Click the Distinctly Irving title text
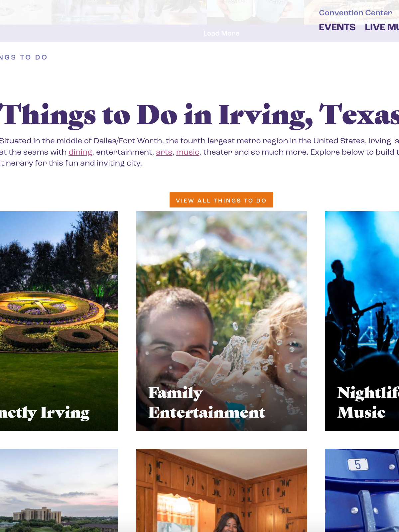 (x=45, y=413)
